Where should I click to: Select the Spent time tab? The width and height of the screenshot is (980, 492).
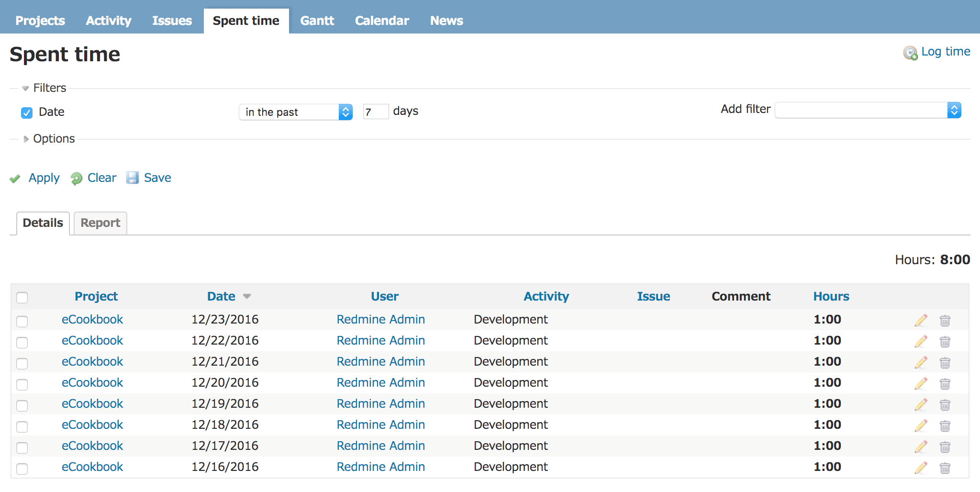click(246, 21)
